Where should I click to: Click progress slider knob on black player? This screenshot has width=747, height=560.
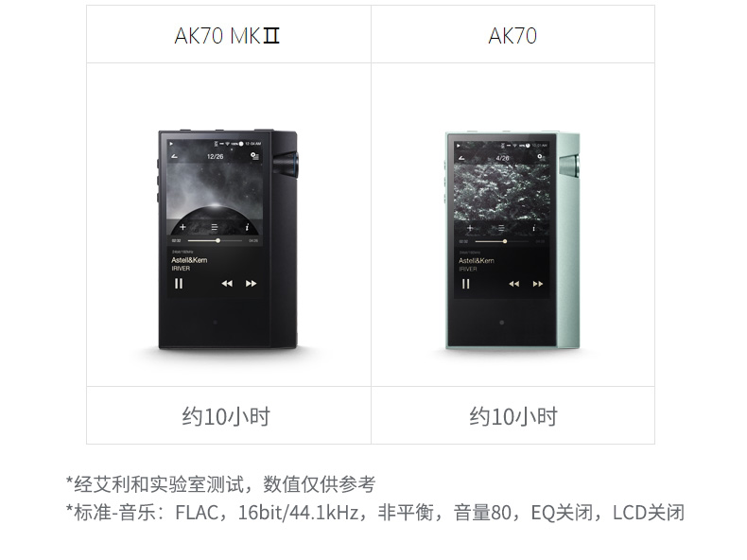click(217, 240)
